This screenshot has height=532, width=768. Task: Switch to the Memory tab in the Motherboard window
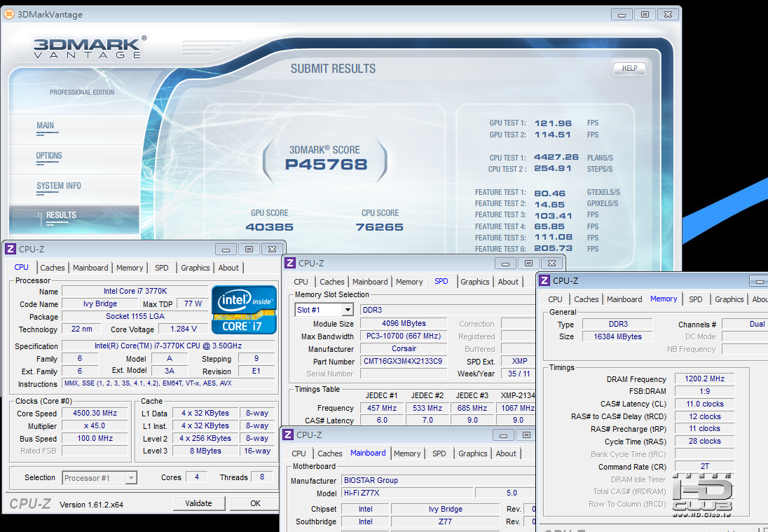pyautogui.click(x=407, y=453)
